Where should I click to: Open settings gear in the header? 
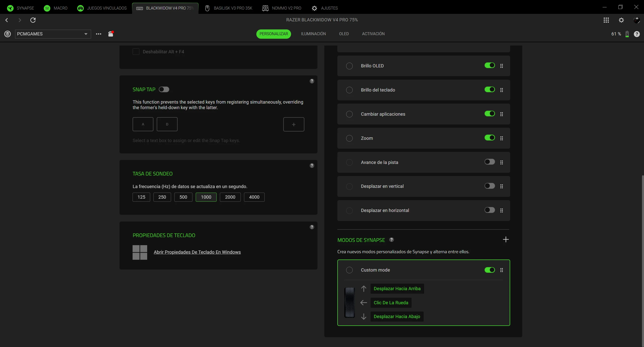pyautogui.click(x=621, y=20)
